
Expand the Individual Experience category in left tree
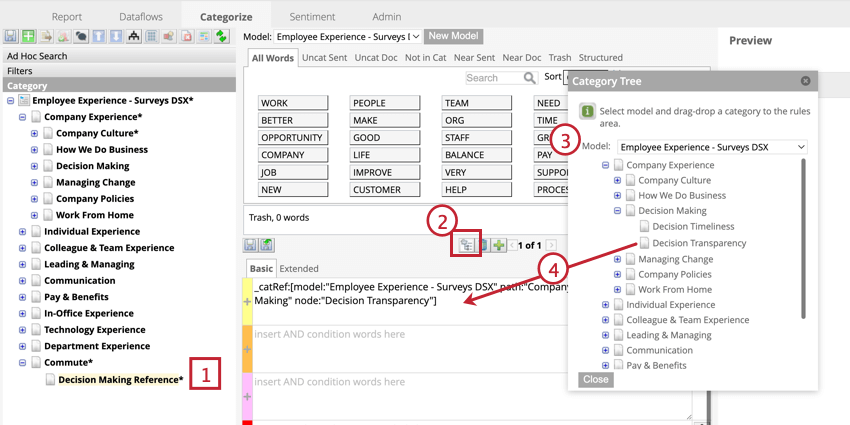[x=22, y=231]
